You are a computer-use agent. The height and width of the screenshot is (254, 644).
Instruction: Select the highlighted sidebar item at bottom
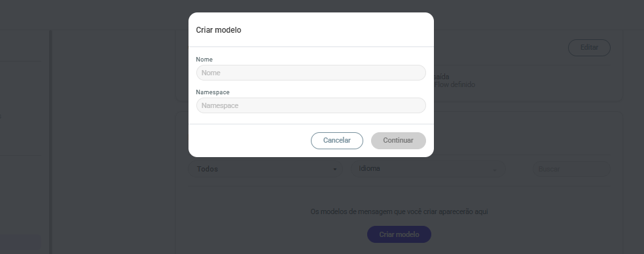(20, 242)
